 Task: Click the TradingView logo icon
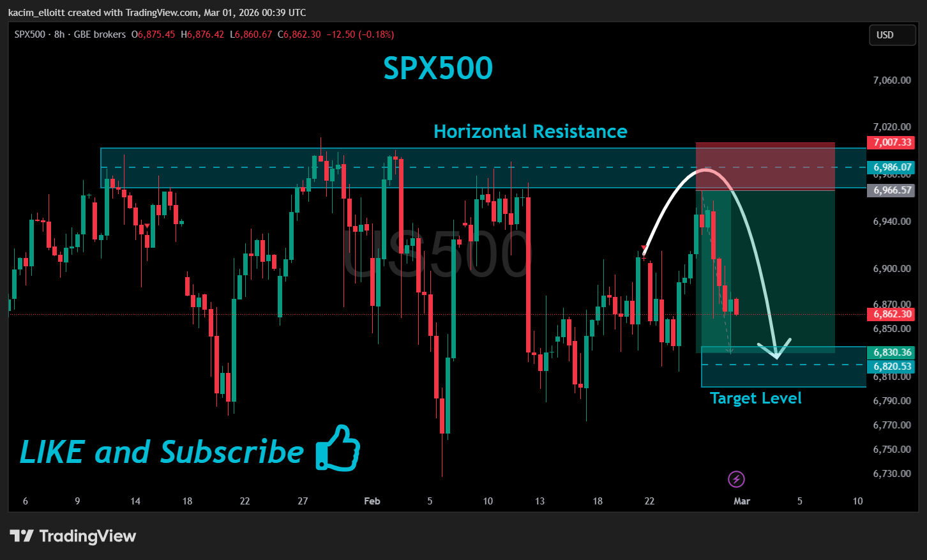pos(22,536)
